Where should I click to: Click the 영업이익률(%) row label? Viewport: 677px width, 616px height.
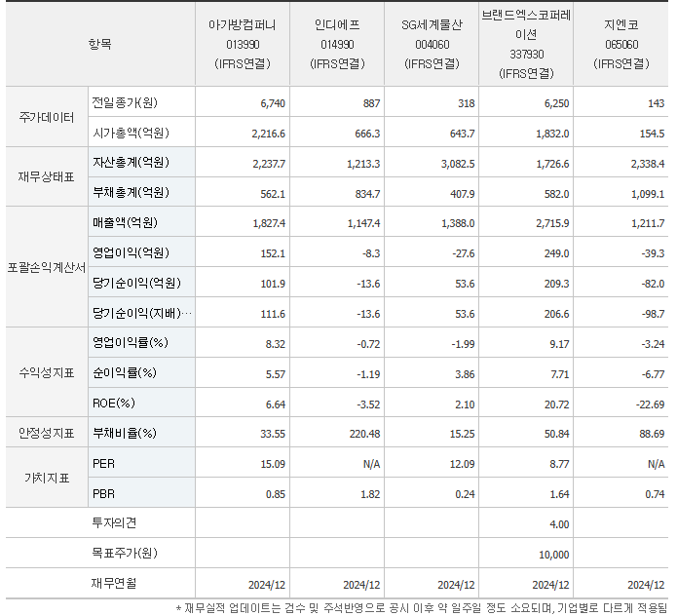[130, 342]
